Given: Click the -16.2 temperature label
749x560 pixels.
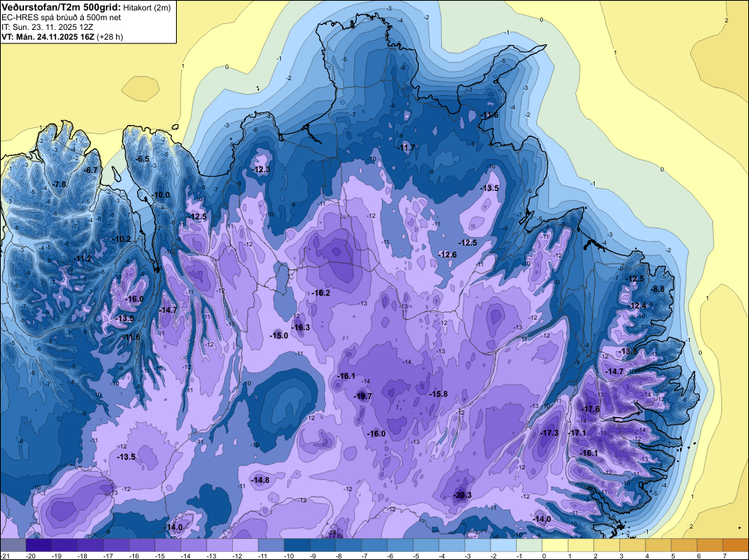Looking at the screenshot, I should pos(321,293).
